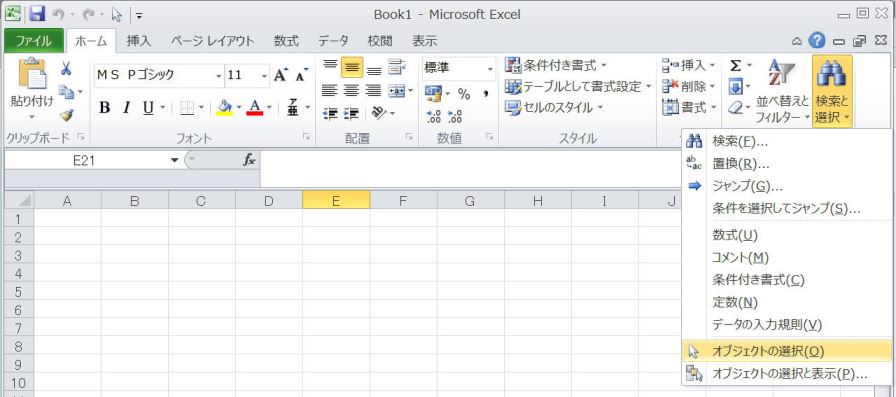Image resolution: width=896 pixels, height=397 pixels.
Task: Click the Copy icon in clipboard group
Action: (67, 92)
